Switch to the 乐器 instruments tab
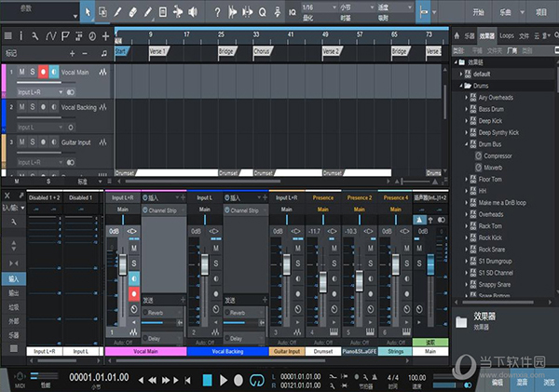 click(x=470, y=35)
